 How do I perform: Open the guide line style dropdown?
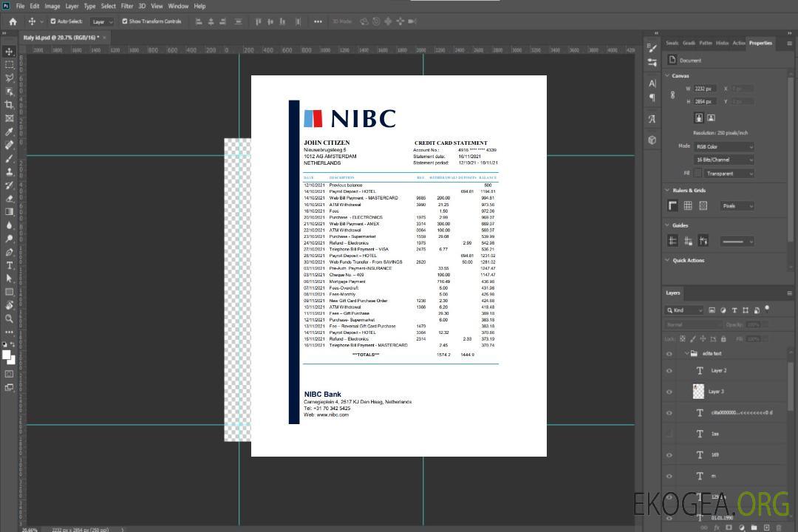point(737,242)
